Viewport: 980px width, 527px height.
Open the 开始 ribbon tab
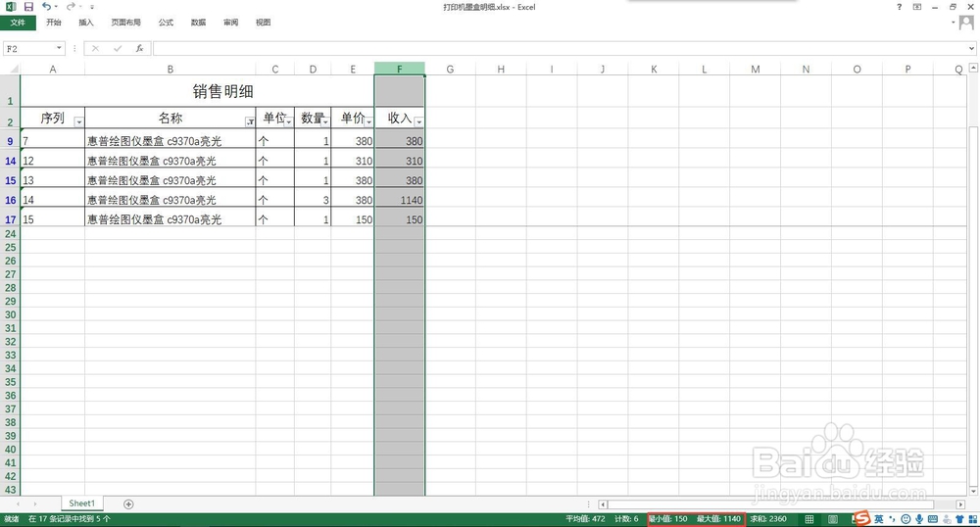54,23
